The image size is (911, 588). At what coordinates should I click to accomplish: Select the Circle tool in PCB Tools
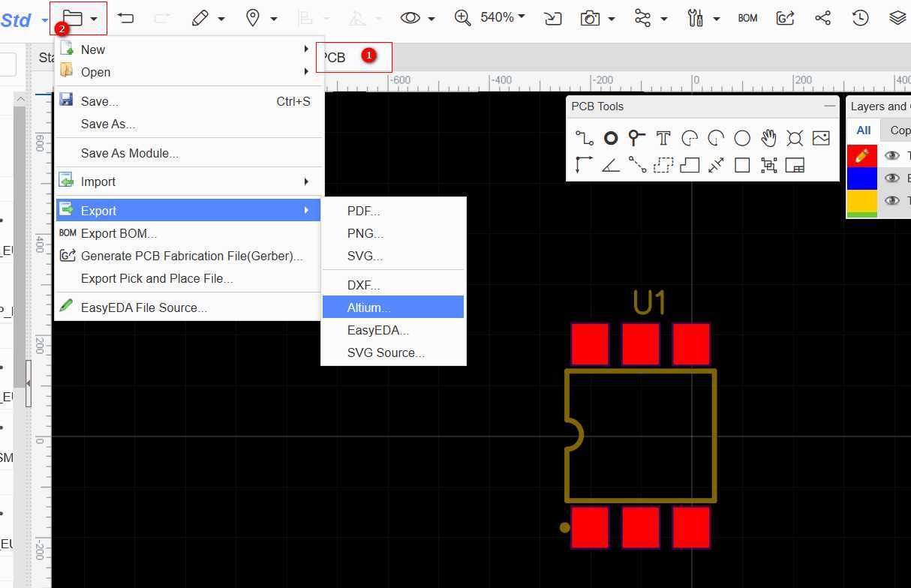[742, 138]
